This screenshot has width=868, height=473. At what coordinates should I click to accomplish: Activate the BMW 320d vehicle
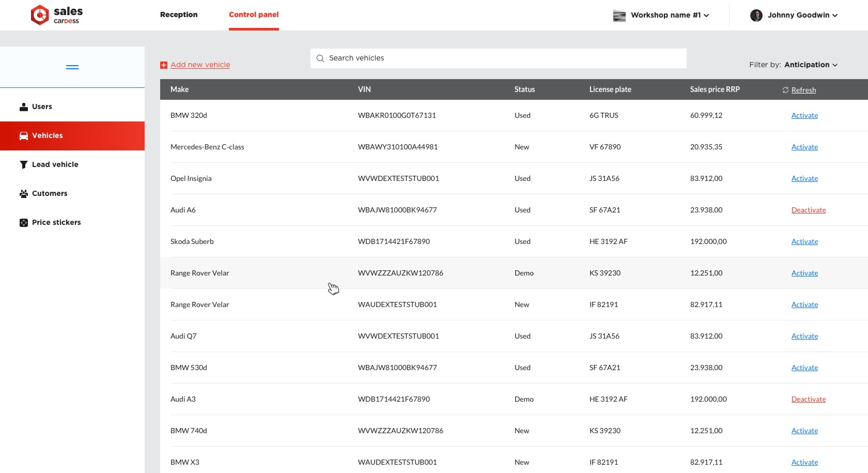coord(805,115)
